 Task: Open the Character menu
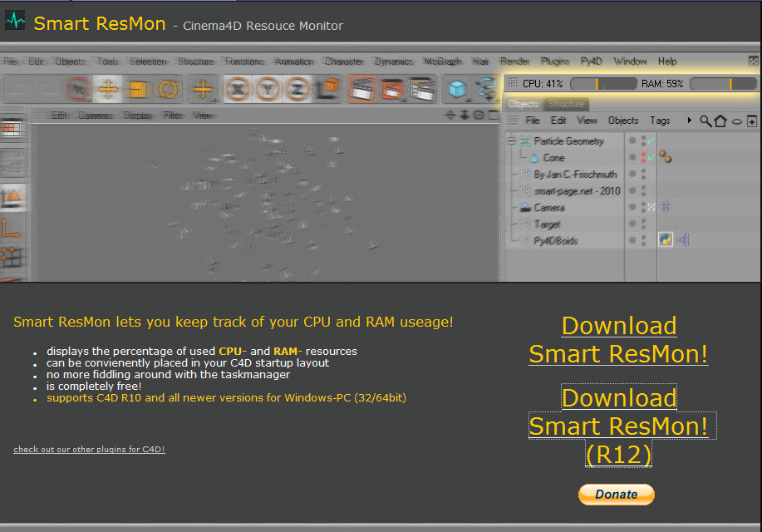(344, 62)
